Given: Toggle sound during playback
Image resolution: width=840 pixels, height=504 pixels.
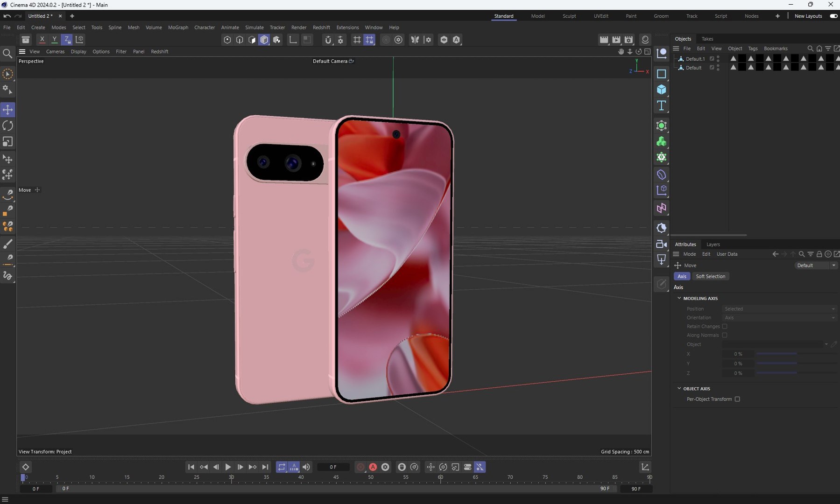Looking at the screenshot, I should point(306,467).
